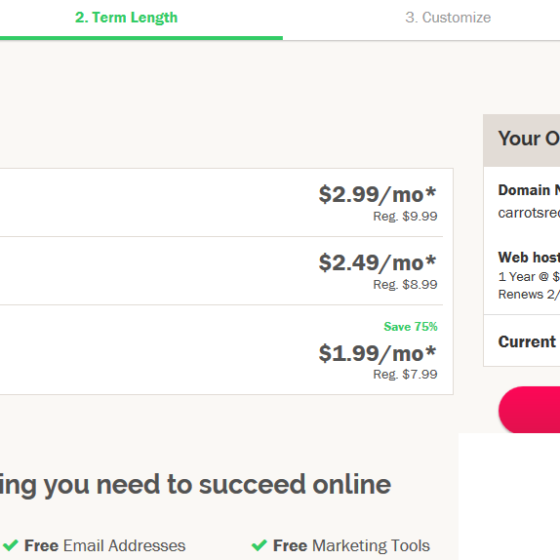Click the Free Email Addresses feature text

click(105, 546)
